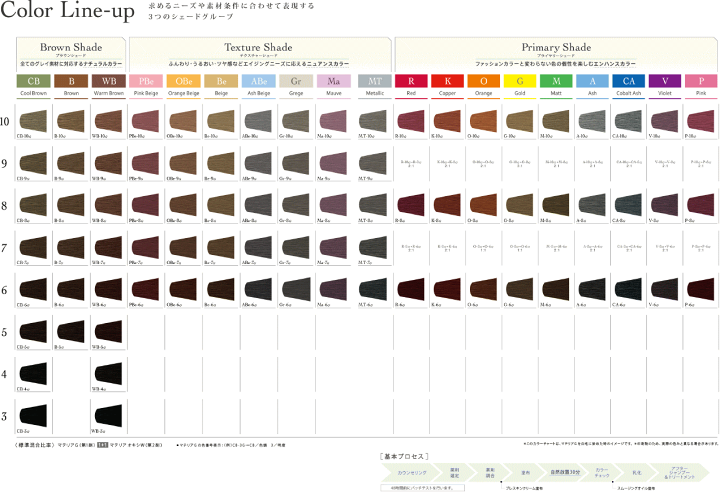Click the level 10 row number

(x=5, y=122)
